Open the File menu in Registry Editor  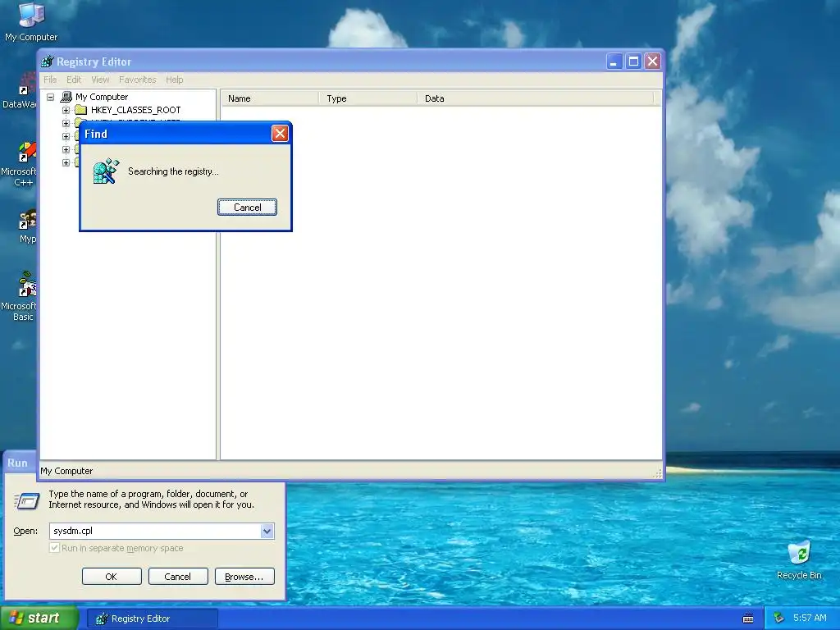tap(50, 80)
